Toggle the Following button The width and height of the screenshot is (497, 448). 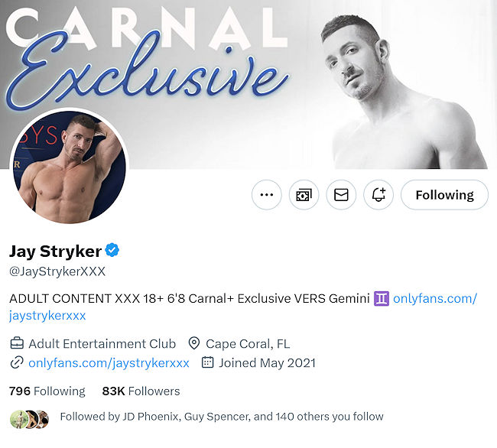pyautogui.click(x=444, y=195)
